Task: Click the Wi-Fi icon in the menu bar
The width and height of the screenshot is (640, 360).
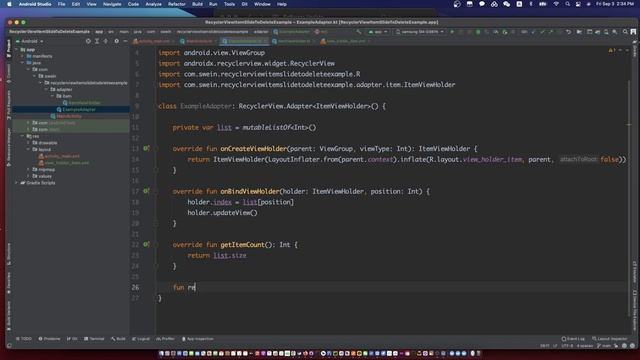Action: (x=556, y=4)
